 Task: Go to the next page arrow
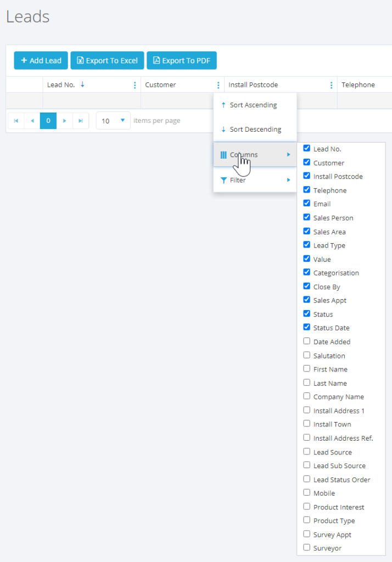click(x=65, y=121)
